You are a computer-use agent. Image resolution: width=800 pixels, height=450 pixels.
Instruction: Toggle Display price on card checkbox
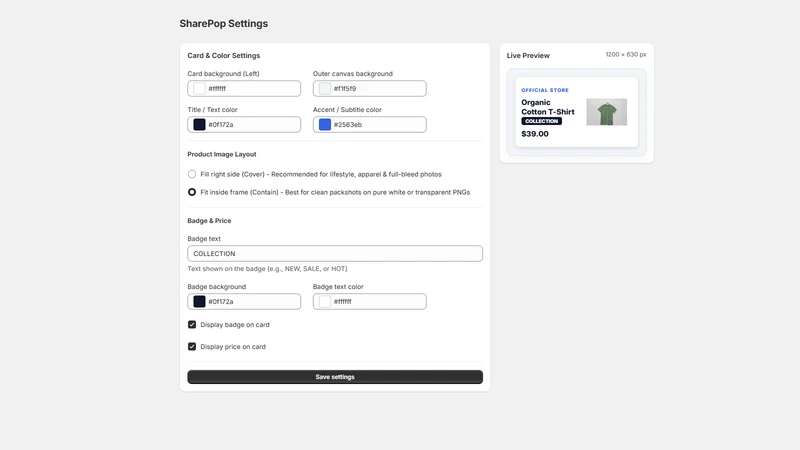pos(192,346)
